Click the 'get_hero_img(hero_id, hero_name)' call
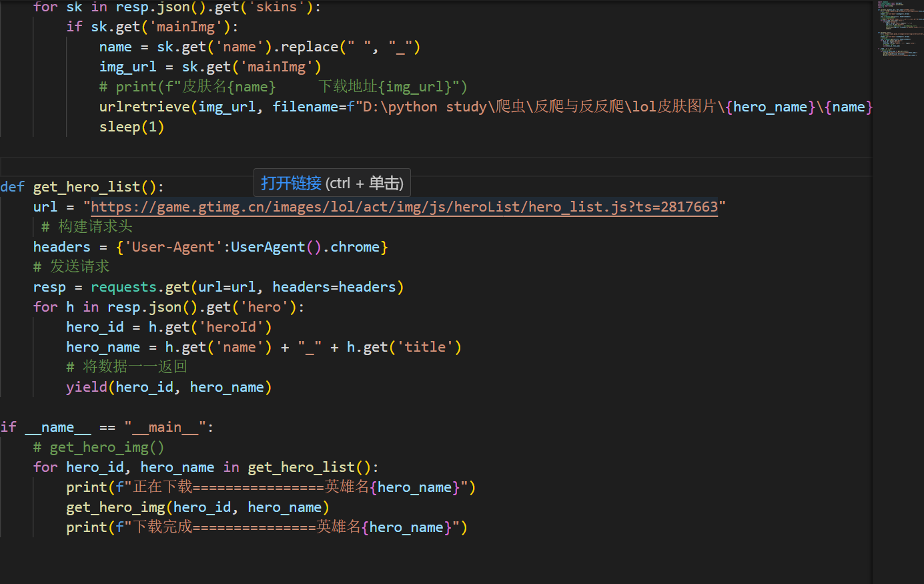This screenshot has width=924, height=584. pyautogui.click(x=198, y=507)
